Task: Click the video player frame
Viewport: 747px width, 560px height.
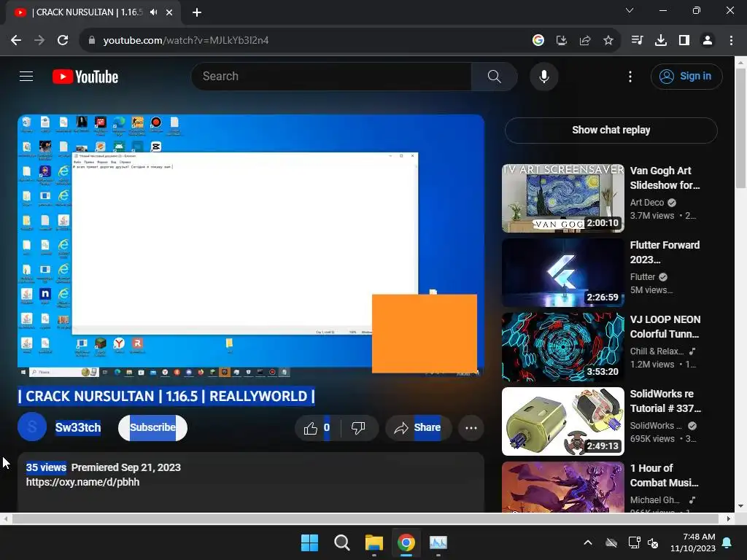Action: [x=251, y=245]
